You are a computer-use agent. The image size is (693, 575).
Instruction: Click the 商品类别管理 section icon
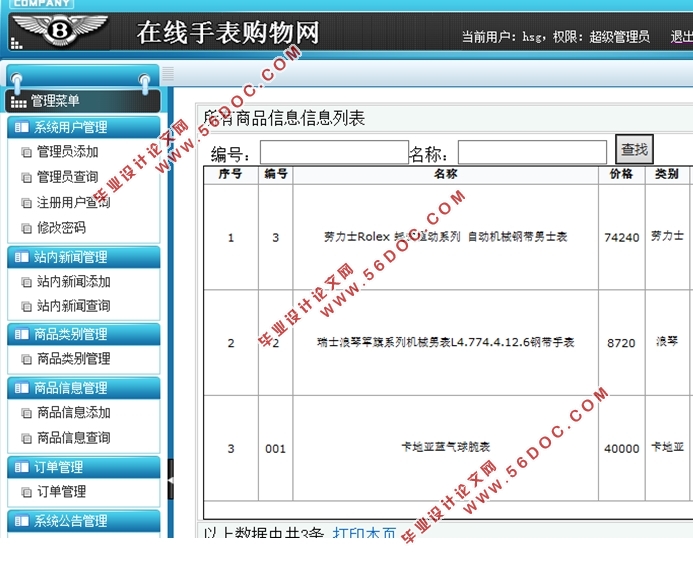21,334
